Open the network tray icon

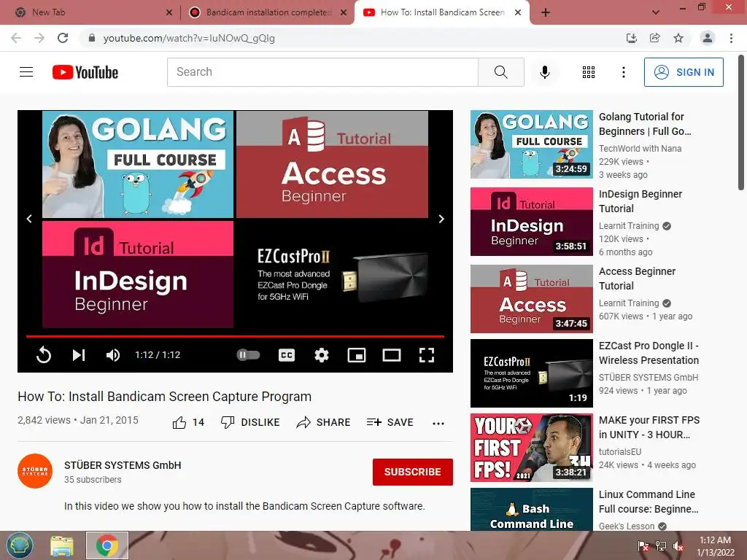(x=661, y=546)
